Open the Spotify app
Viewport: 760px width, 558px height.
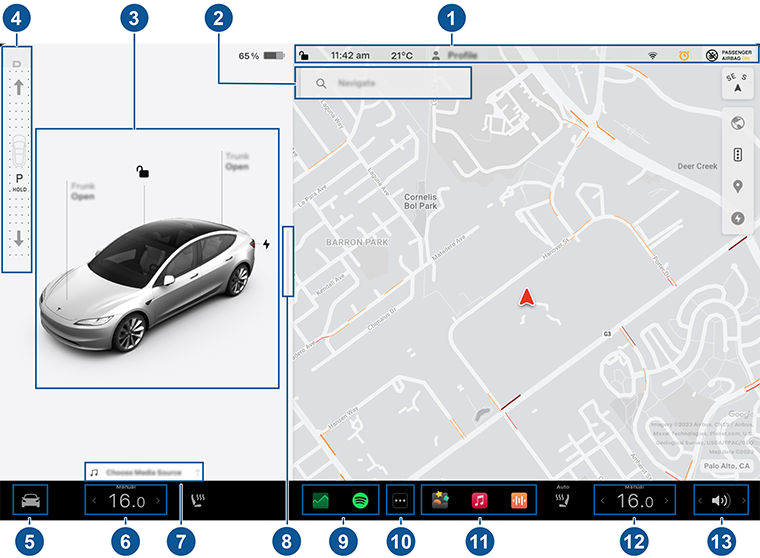360,500
